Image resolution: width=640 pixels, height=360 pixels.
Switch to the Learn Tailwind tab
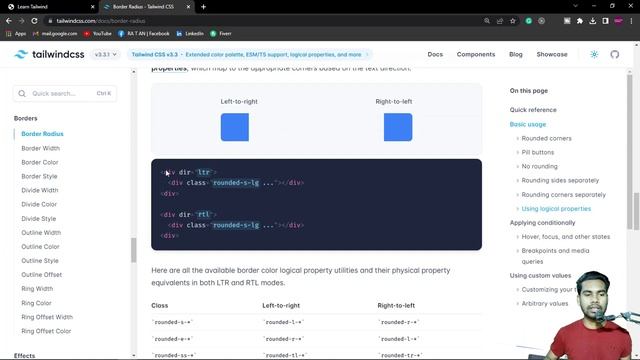click(33, 7)
